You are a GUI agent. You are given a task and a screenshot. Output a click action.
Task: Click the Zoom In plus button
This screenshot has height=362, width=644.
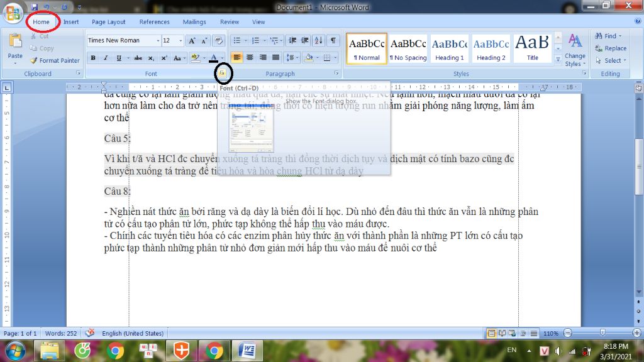click(x=636, y=333)
